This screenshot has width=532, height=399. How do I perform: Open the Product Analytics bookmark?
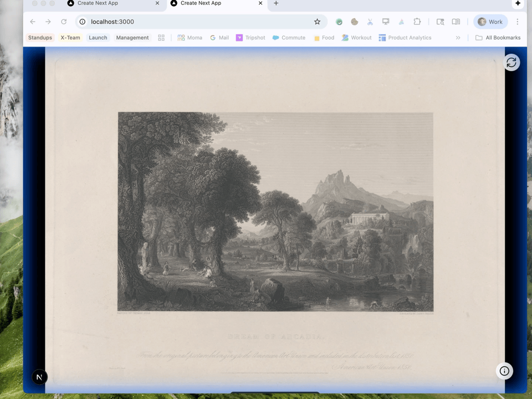click(x=405, y=38)
